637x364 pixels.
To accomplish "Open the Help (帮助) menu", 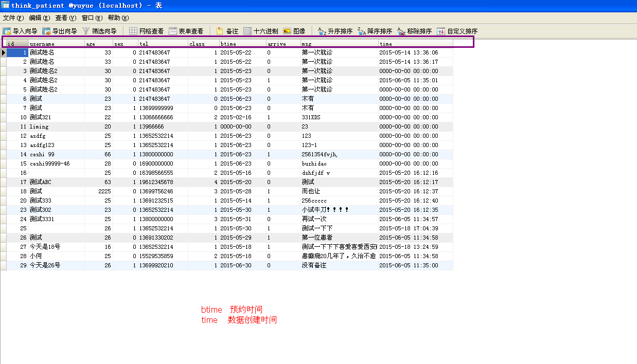I will 118,18.
